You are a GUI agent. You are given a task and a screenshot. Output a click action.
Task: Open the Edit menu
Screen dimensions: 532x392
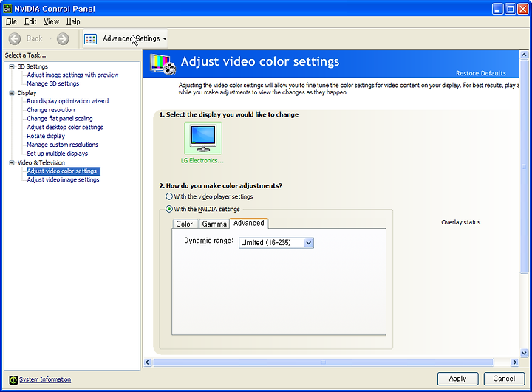coord(30,21)
